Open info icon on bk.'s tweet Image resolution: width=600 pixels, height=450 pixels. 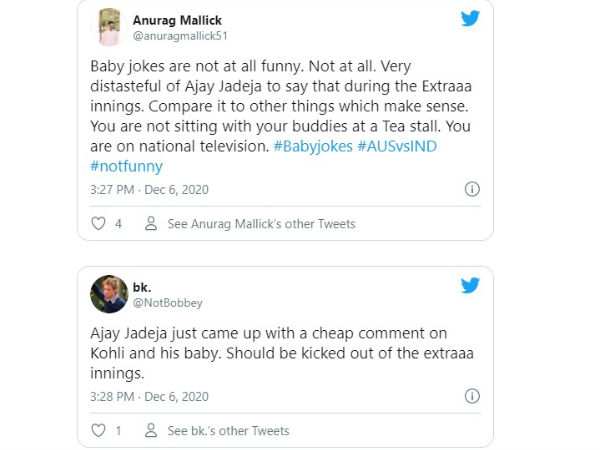[x=473, y=396]
